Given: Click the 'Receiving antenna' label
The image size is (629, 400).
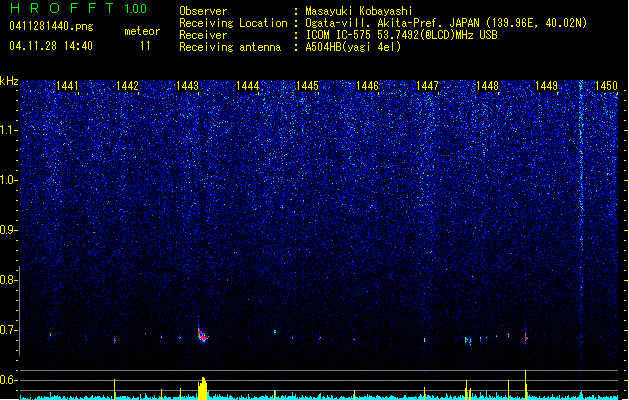Looking at the screenshot, I should (230, 47).
